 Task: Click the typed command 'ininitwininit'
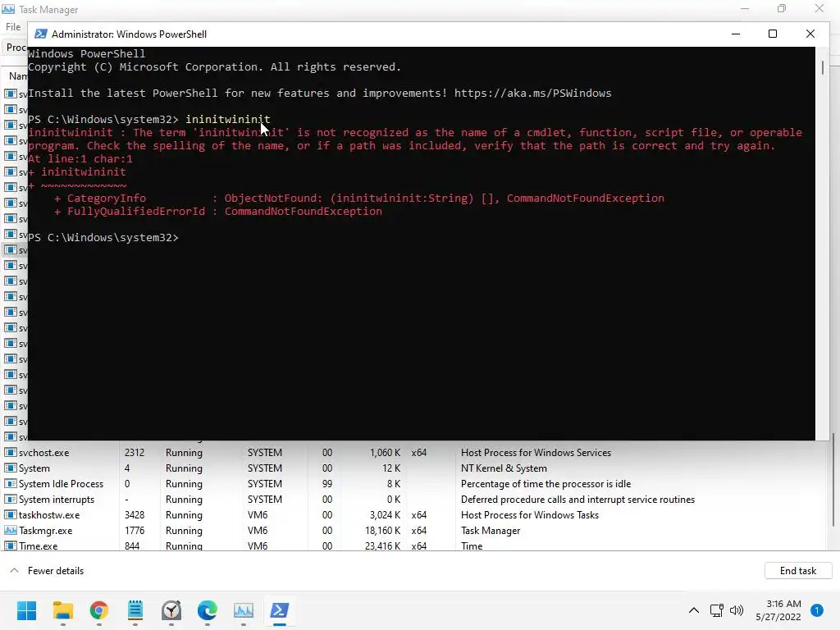(228, 120)
